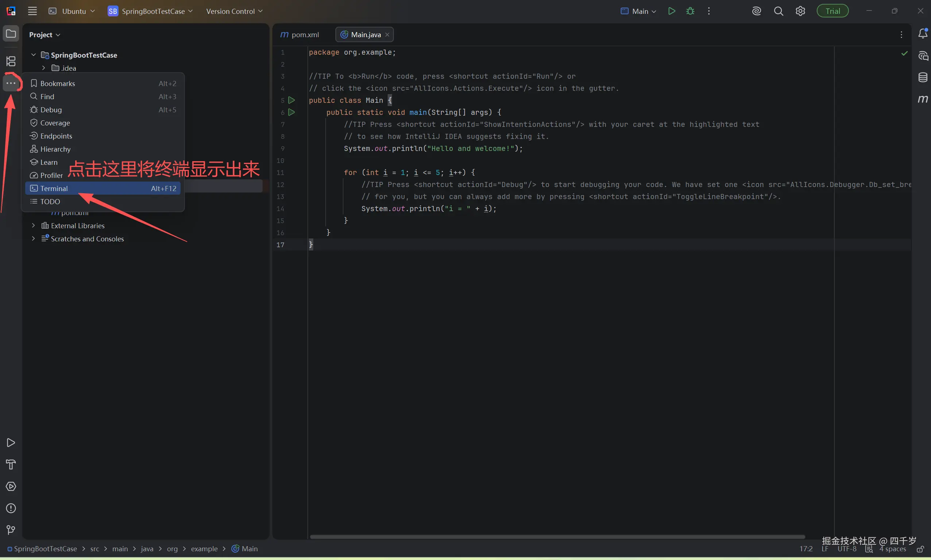Click the Trial button

[x=833, y=11]
